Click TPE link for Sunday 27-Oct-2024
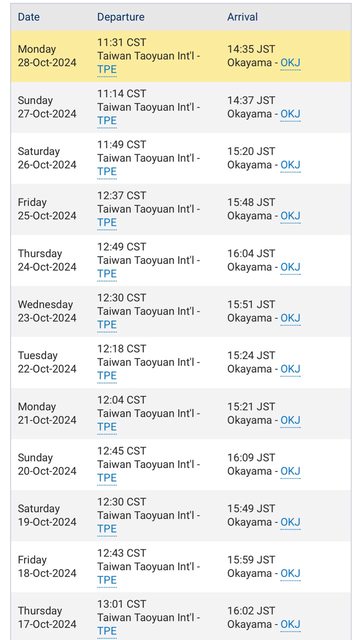The image size is (362, 640). tap(107, 120)
